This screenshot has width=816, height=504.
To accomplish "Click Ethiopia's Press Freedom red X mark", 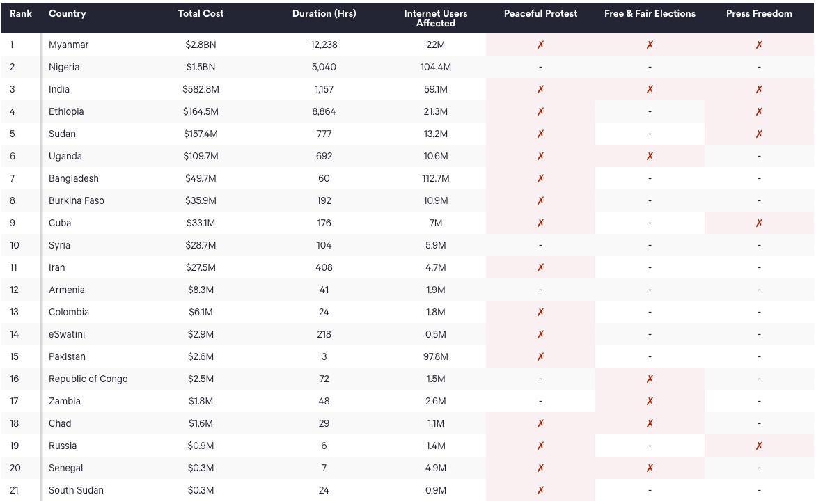I will point(759,111).
